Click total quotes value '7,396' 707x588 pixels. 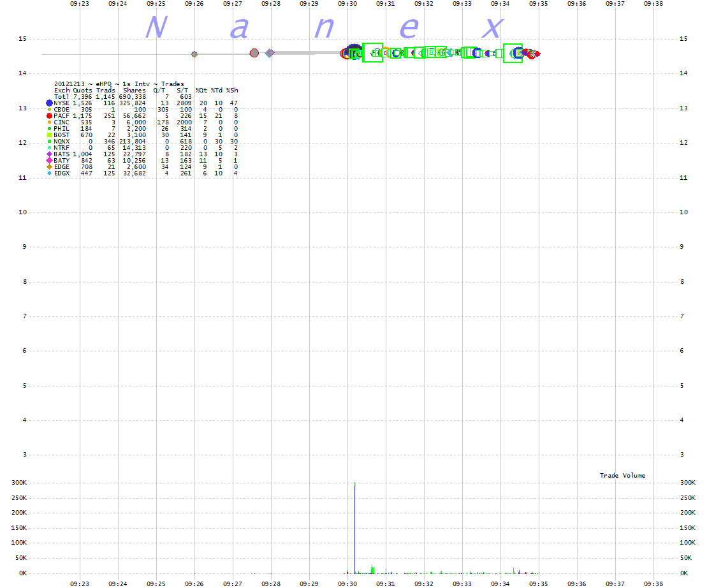tap(82, 96)
